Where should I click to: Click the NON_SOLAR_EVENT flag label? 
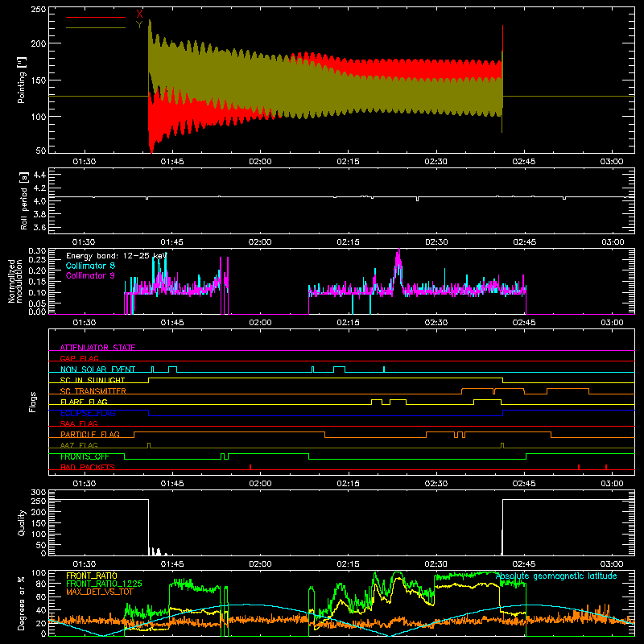coord(97,369)
